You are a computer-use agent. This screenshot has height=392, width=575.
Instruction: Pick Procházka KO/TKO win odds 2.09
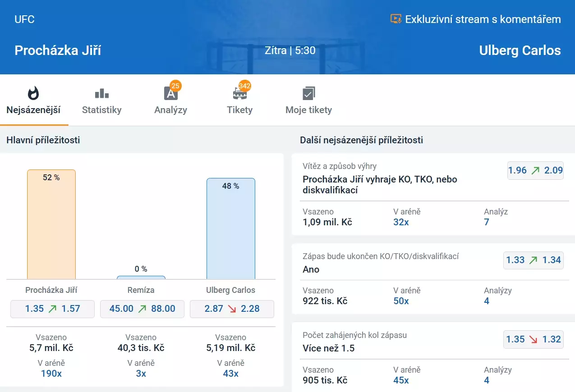point(535,170)
